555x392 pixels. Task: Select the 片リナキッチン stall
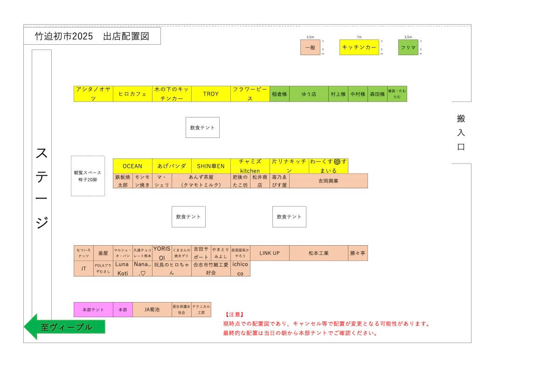[x=289, y=166]
